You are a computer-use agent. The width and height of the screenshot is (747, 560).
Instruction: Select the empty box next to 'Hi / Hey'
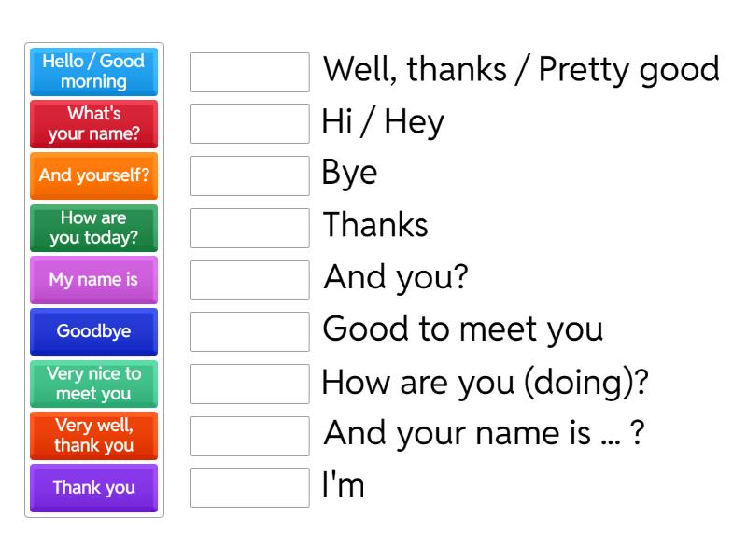(x=249, y=123)
